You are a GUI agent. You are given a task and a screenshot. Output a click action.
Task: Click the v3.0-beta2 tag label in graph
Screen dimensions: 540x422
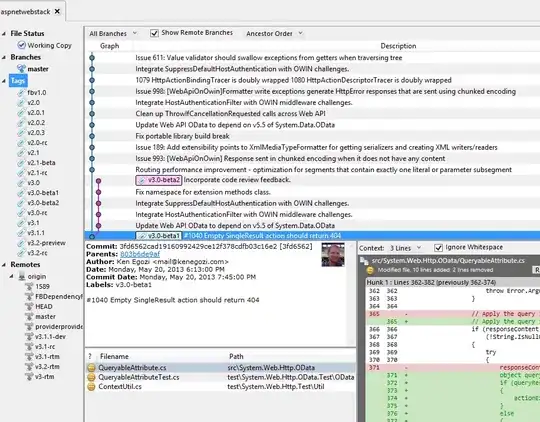click(159, 180)
